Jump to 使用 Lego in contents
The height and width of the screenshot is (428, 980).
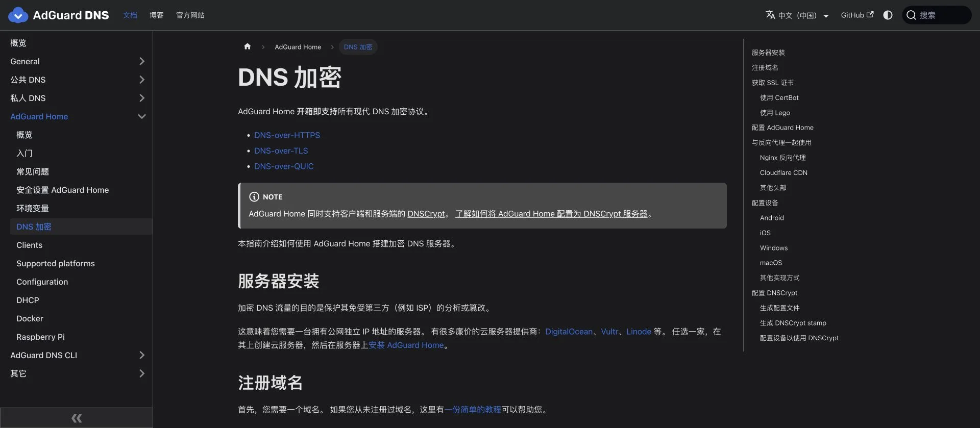775,113
